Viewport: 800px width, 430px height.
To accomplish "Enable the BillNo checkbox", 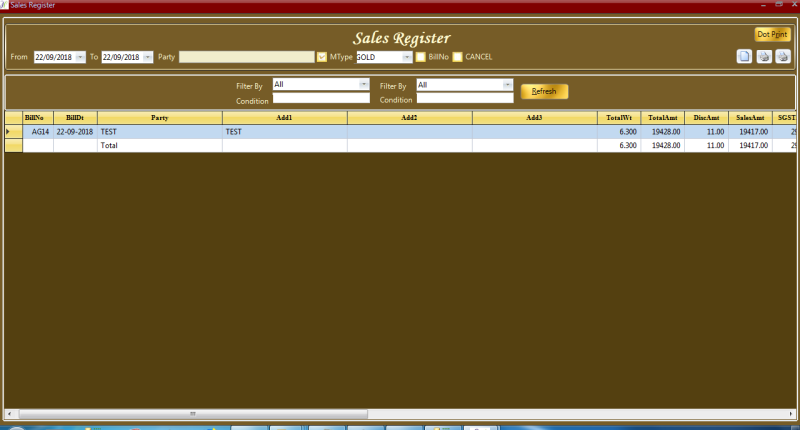I will point(420,57).
